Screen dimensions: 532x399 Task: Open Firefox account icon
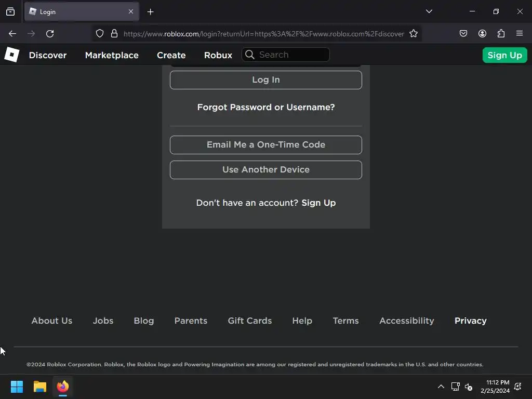pyautogui.click(x=482, y=33)
